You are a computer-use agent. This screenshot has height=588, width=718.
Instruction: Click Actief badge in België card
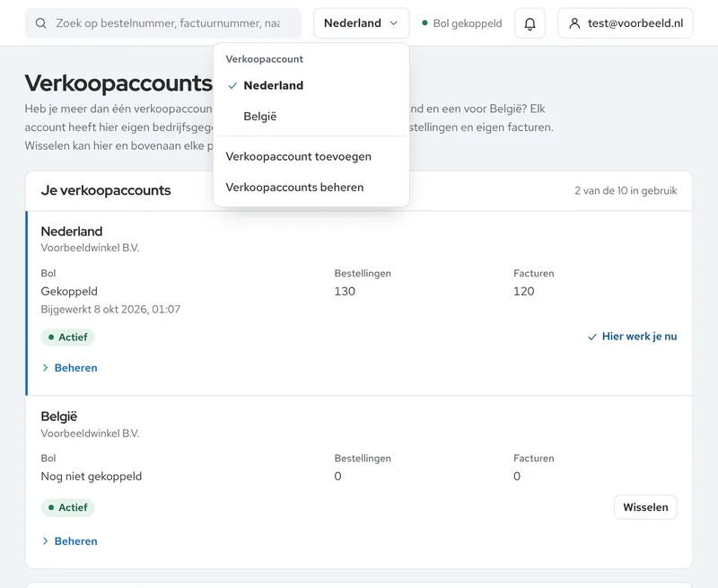click(x=68, y=507)
